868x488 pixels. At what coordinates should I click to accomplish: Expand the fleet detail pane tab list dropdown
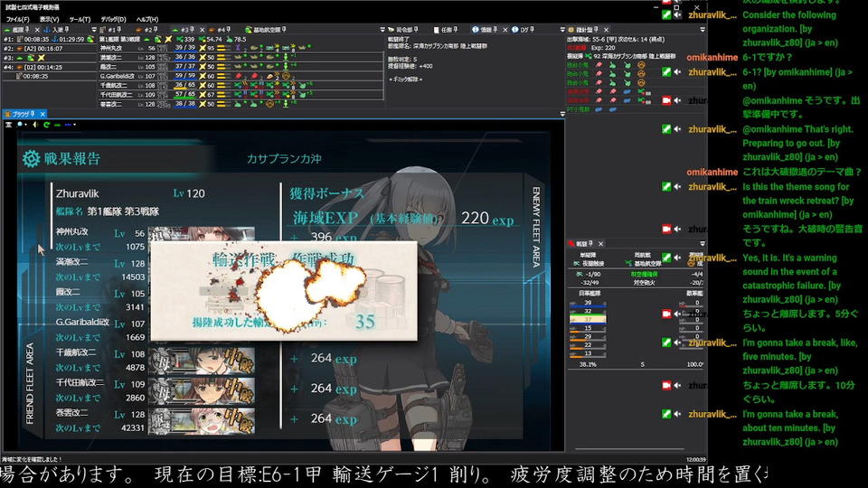coord(382,30)
